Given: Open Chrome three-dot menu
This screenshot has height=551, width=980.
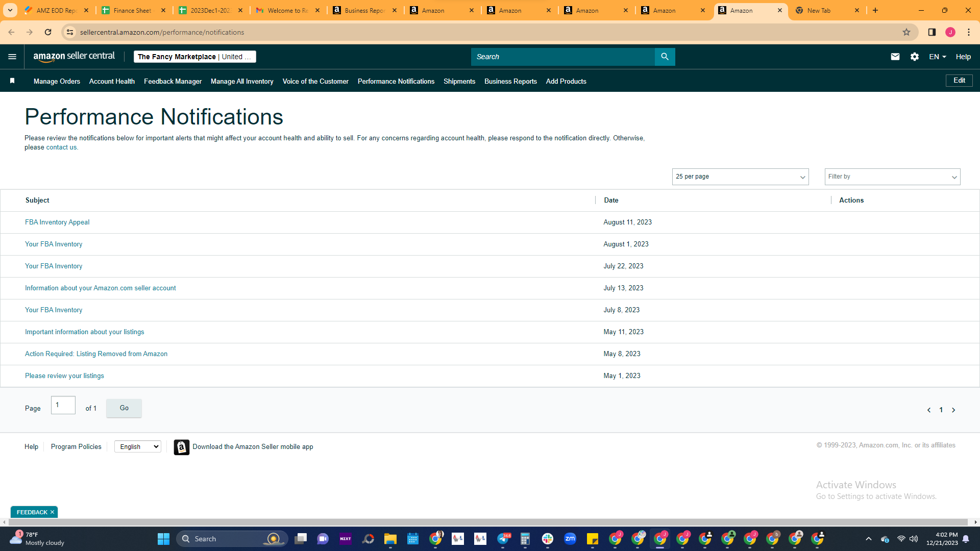Looking at the screenshot, I should (x=969, y=32).
